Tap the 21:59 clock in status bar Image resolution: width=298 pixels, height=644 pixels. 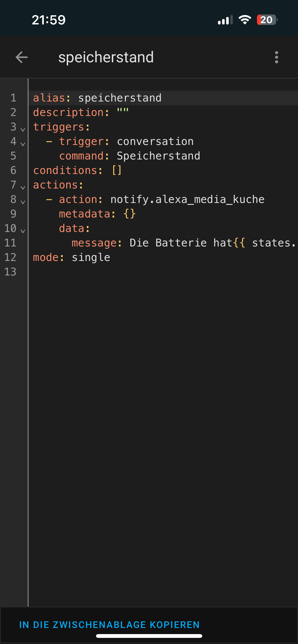pos(49,20)
